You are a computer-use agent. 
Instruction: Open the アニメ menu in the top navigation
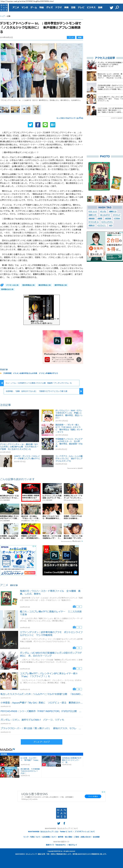16,7
